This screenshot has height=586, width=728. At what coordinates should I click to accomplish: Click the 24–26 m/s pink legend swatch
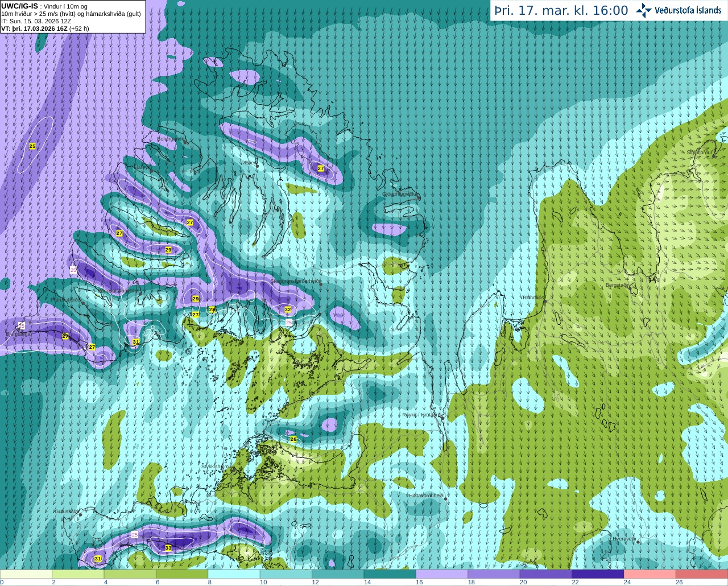point(650,574)
